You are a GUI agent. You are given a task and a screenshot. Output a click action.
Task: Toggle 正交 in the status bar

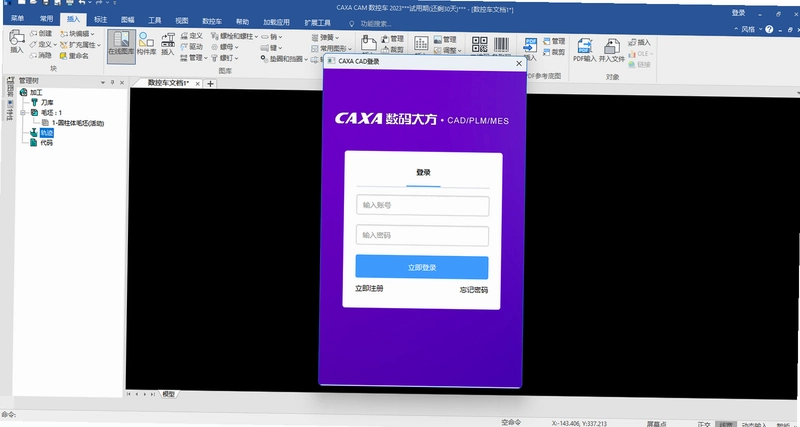click(705, 424)
